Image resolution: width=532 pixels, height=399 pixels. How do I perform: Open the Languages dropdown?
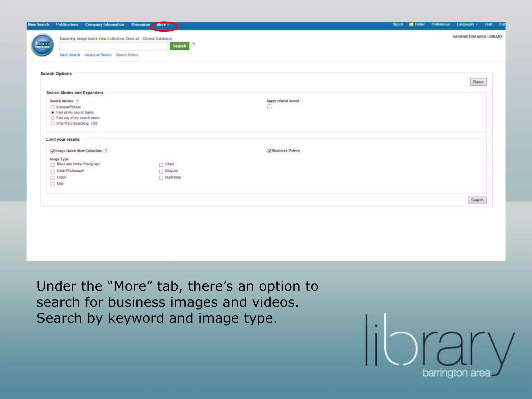467,24
